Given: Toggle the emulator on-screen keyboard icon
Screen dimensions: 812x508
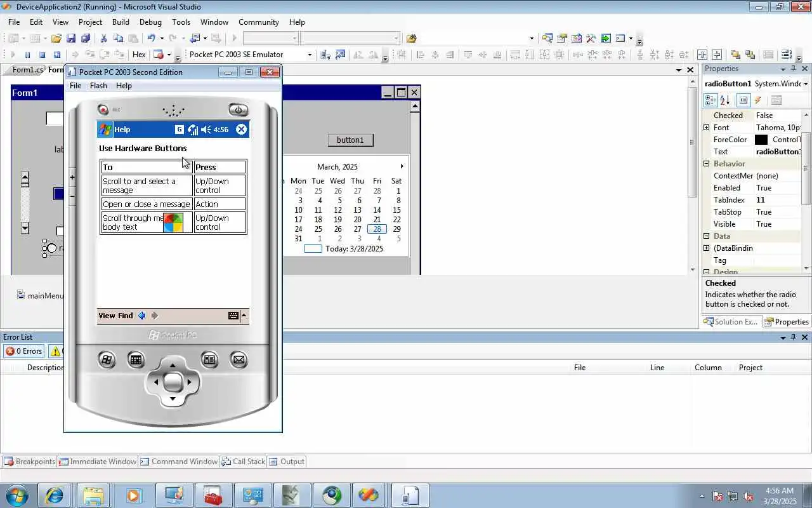Looking at the screenshot, I should point(233,316).
